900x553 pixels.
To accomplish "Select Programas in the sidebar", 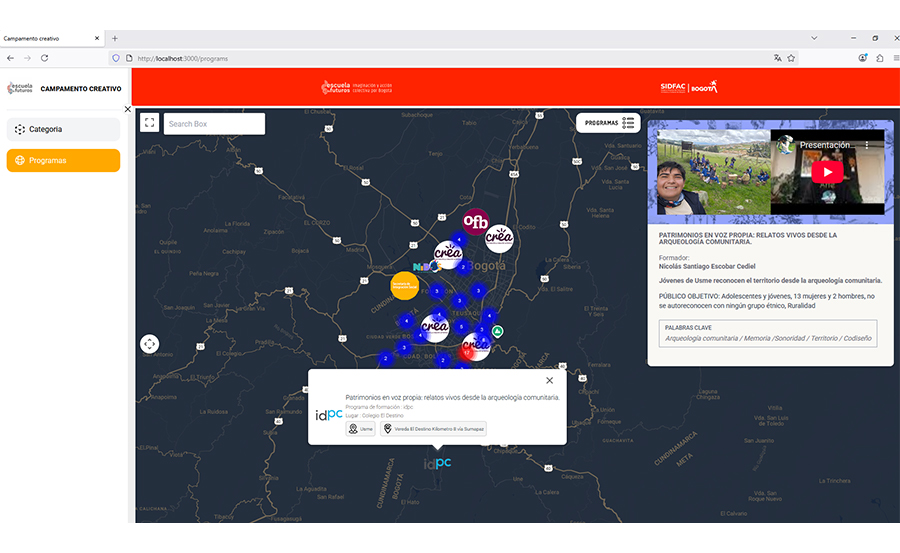I will [63, 160].
